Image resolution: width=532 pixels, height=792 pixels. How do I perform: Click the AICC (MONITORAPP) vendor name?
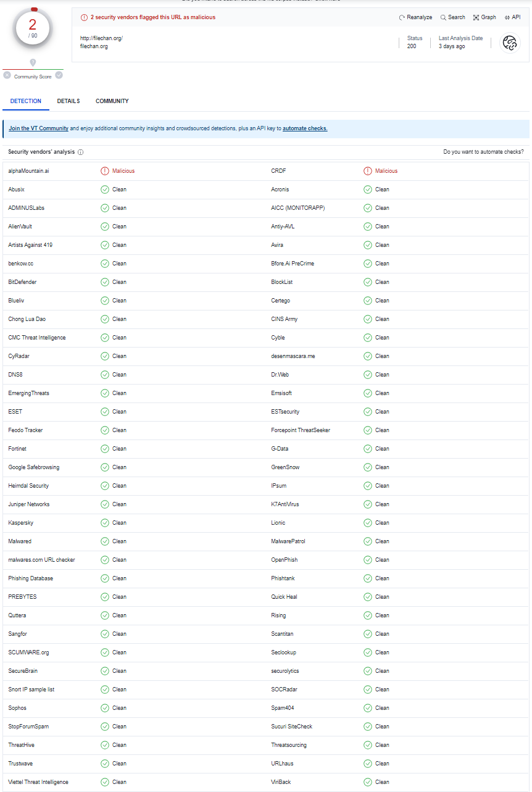297,208
